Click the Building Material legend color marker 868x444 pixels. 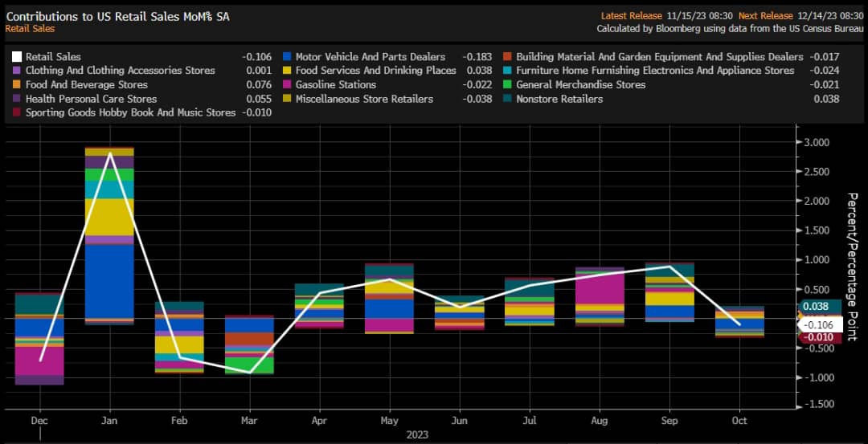pyautogui.click(x=507, y=57)
